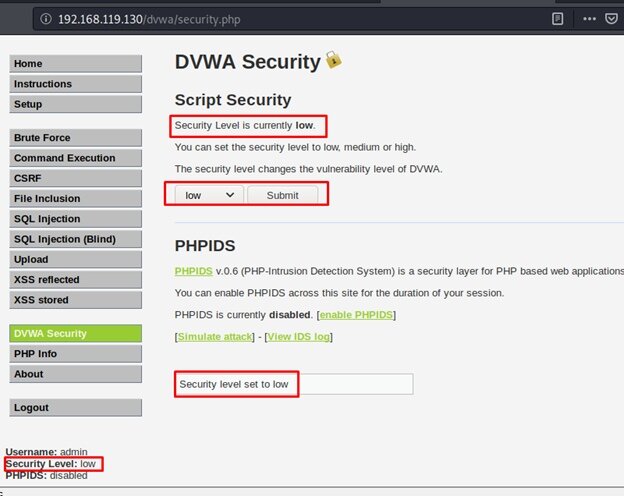Click the PHPIDS section heading
624x496 pixels.
(205, 246)
